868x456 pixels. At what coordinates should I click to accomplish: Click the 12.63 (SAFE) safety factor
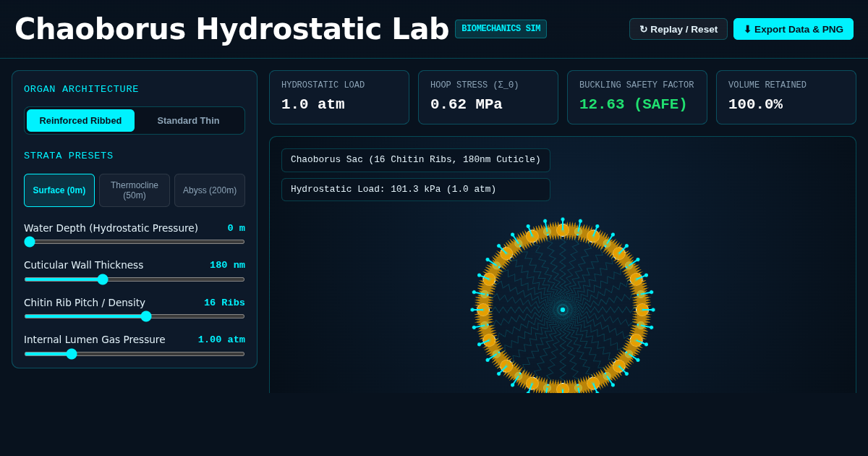pos(633,104)
